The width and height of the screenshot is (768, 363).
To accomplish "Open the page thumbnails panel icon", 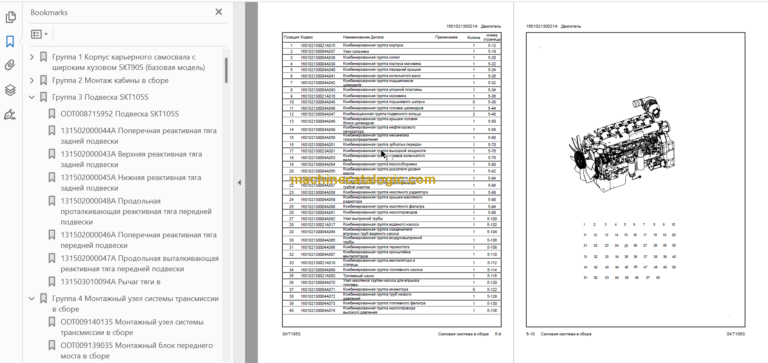I will click(10, 18).
